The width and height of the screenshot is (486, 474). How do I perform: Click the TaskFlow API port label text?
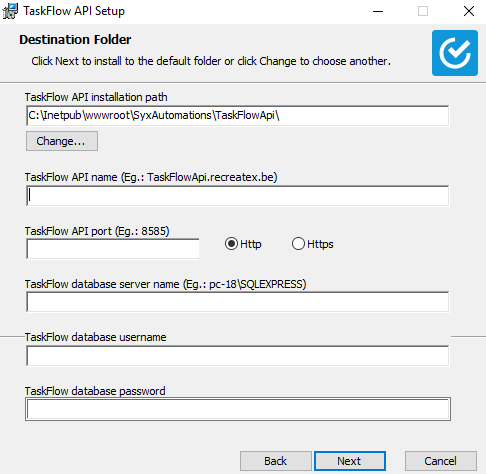(x=97, y=231)
